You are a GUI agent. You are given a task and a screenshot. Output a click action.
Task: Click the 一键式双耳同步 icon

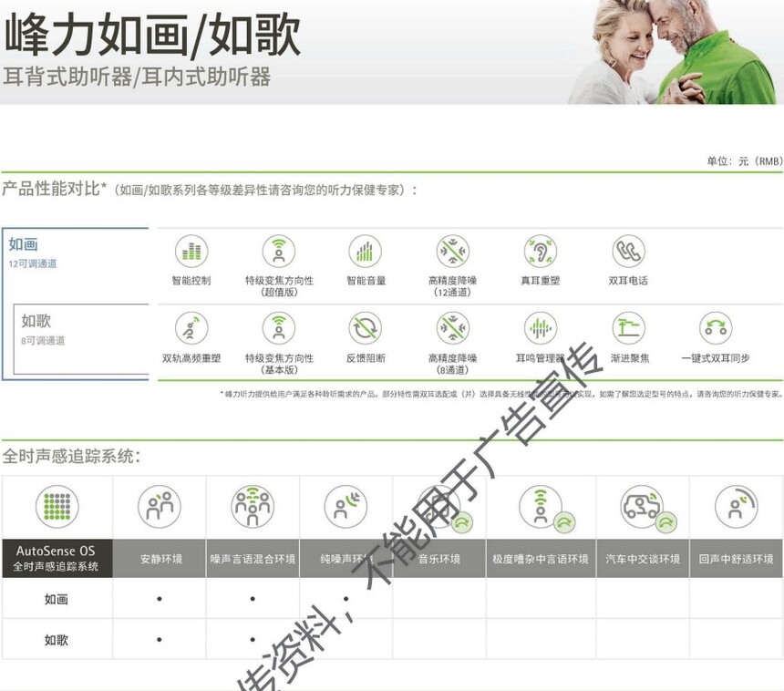click(x=716, y=328)
